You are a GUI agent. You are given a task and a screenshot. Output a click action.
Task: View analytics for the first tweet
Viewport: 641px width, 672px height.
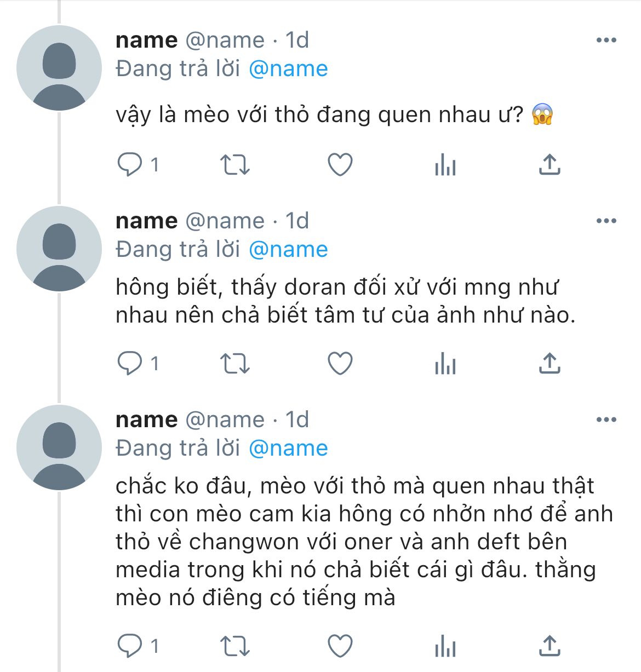445,164
